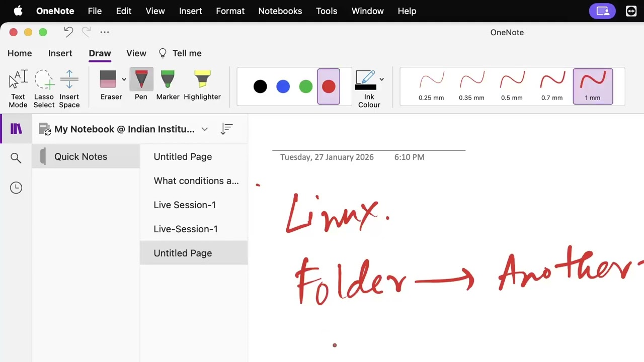The image size is (644, 362).
Task: Select the Text Mode tool
Action: [x=18, y=88]
